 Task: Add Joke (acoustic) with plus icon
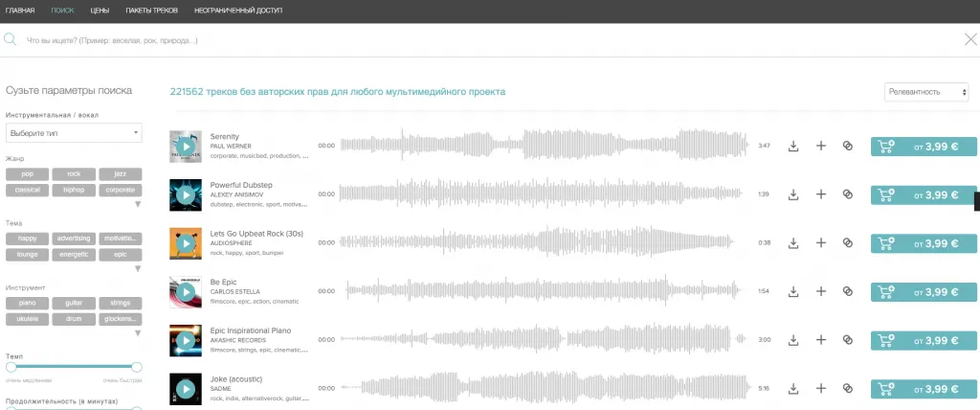click(x=821, y=389)
